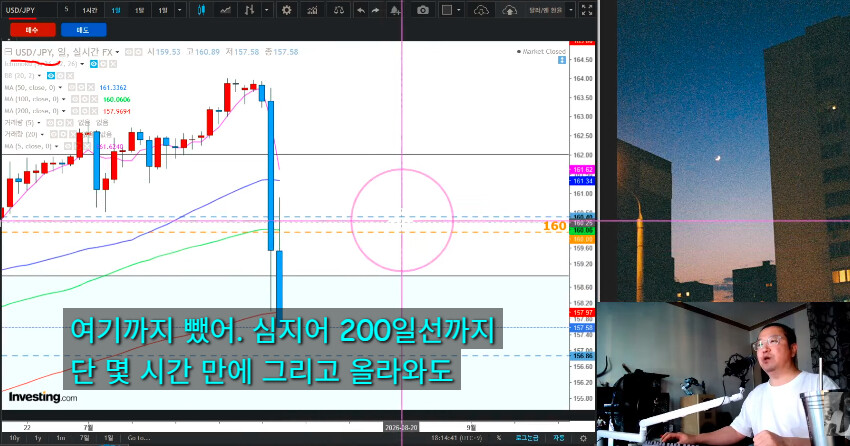The image size is (850, 446).
Task: Expand the USD/JPY chart title dropdown
Action: point(117,53)
